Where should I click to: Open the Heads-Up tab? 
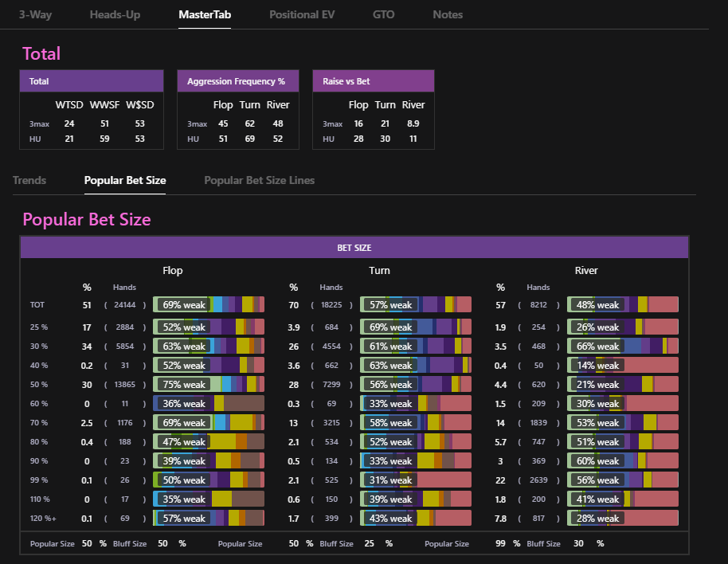(115, 14)
